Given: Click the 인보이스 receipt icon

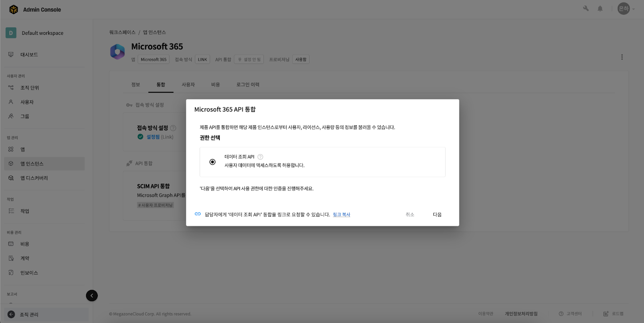Looking at the screenshot, I should [11, 273].
